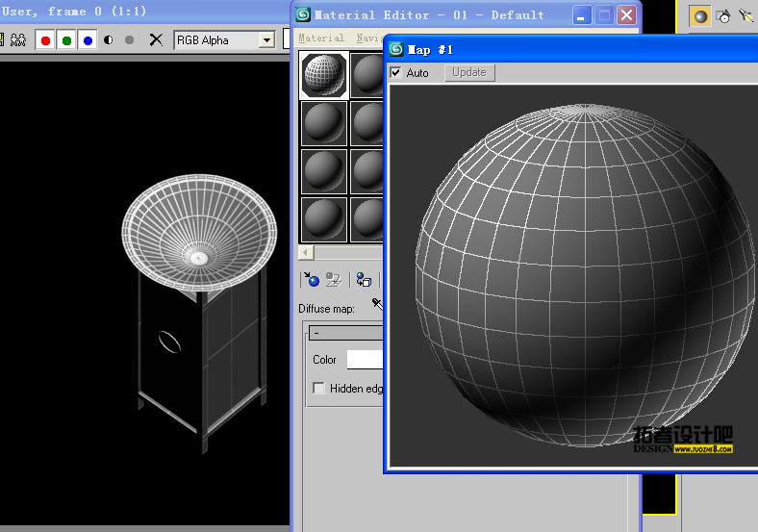
Task: Clear the rendered frame with X icon
Action: click(x=156, y=39)
